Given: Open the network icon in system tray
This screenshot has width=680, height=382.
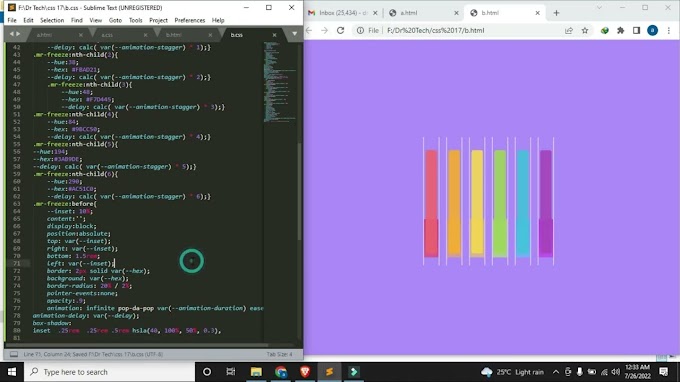Looking at the screenshot, I should pos(604,372).
